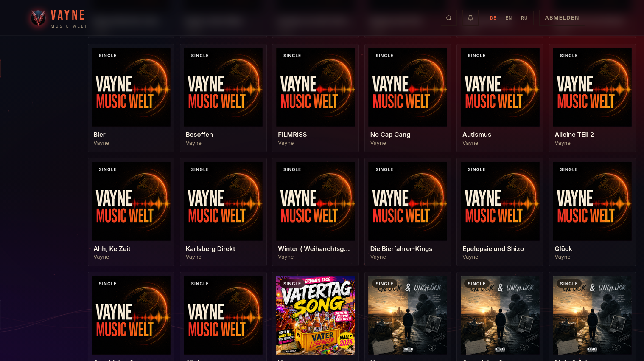Open the Winter ( Weihanchtsg... cover image
This screenshot has height=361, width=644.
316,201
